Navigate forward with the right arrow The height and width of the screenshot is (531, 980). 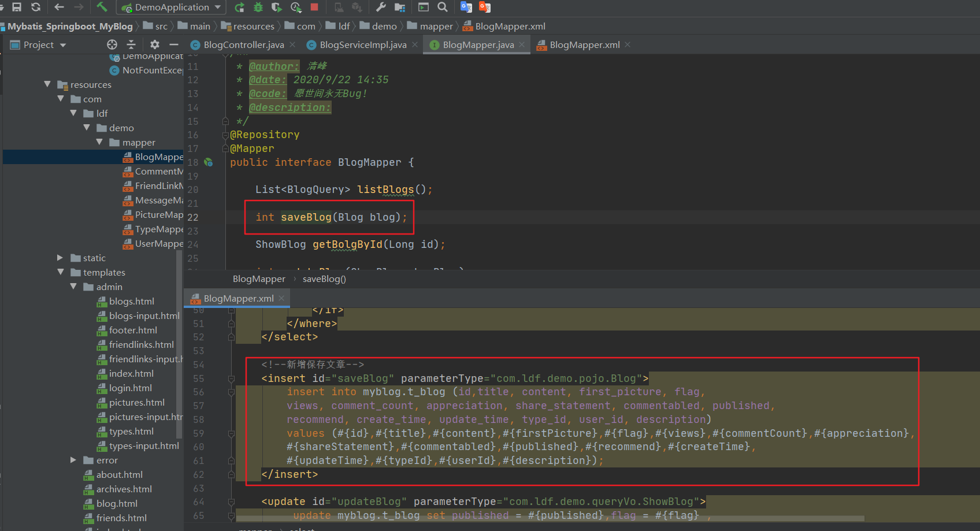[x=79, y=7]
